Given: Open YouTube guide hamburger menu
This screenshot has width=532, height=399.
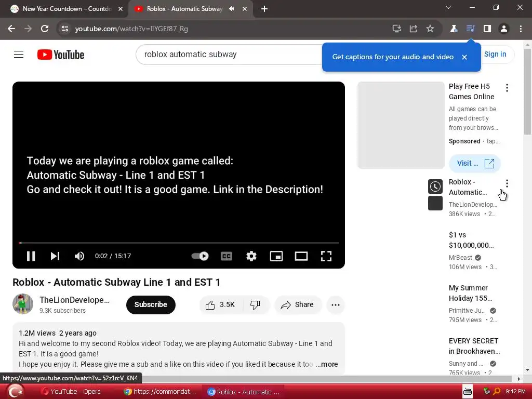Looking at the screenshot, I should click(x=19, y=54).
